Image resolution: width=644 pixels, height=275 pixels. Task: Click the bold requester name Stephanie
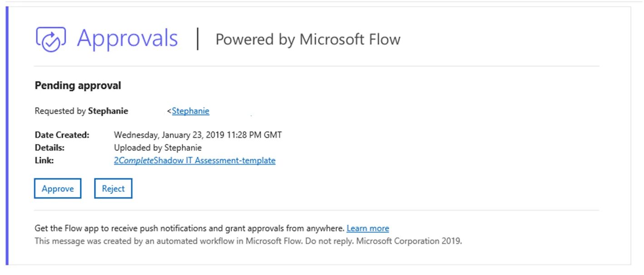pos(108,111)
